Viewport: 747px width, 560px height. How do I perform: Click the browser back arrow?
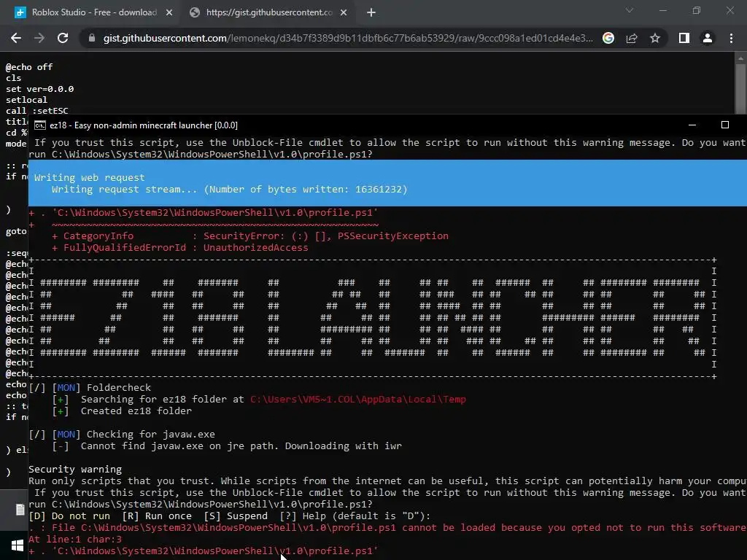point(16,38)
